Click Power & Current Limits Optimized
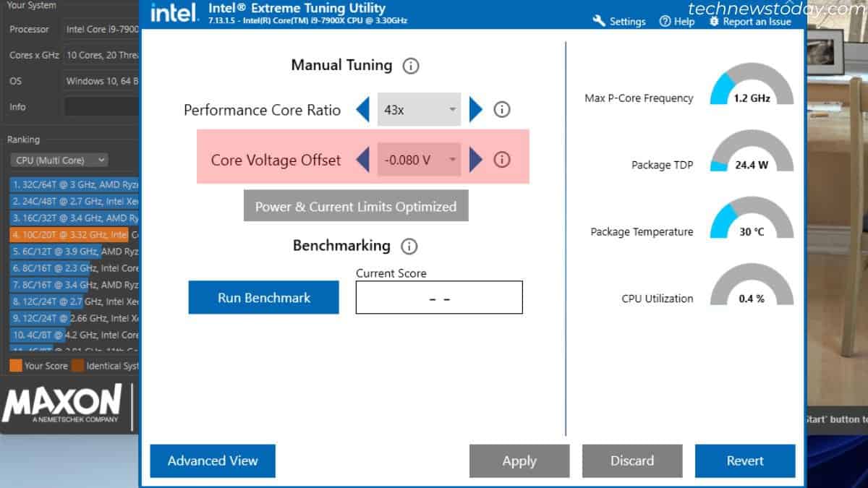 [x=355, y=205]
